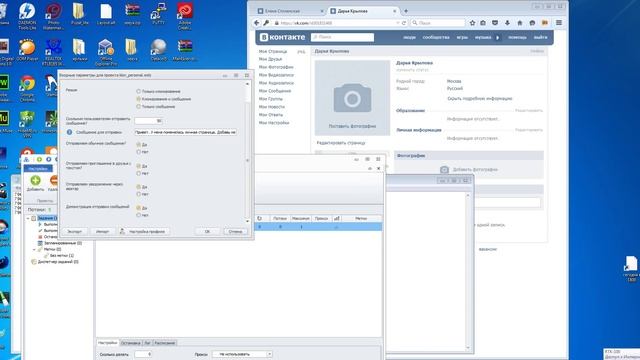Image resolution: width=640 pixels, height=360 pixels.
Task: Select 'Да' for sending ordinary messages
Action: [x=138, y=144]
